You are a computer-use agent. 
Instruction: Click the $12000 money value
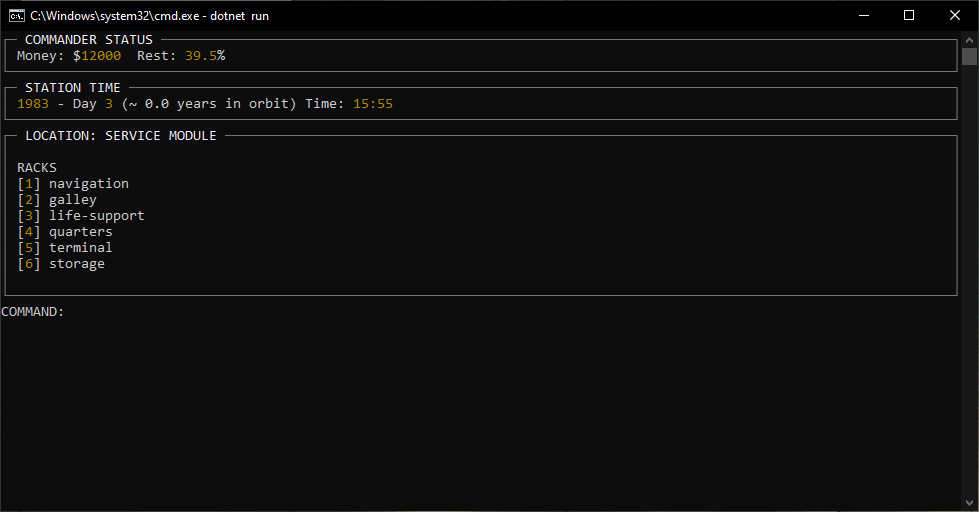97,56
